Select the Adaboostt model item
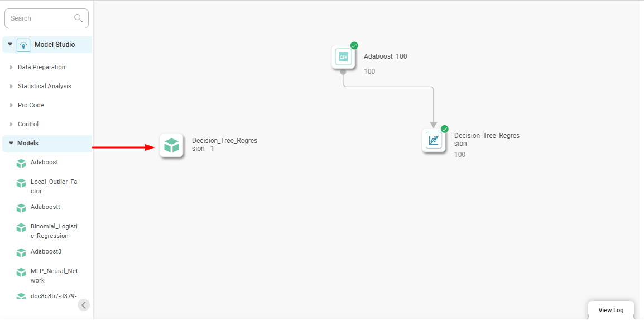This screenshot has height=320, width=644. click(x=45, y=207)
